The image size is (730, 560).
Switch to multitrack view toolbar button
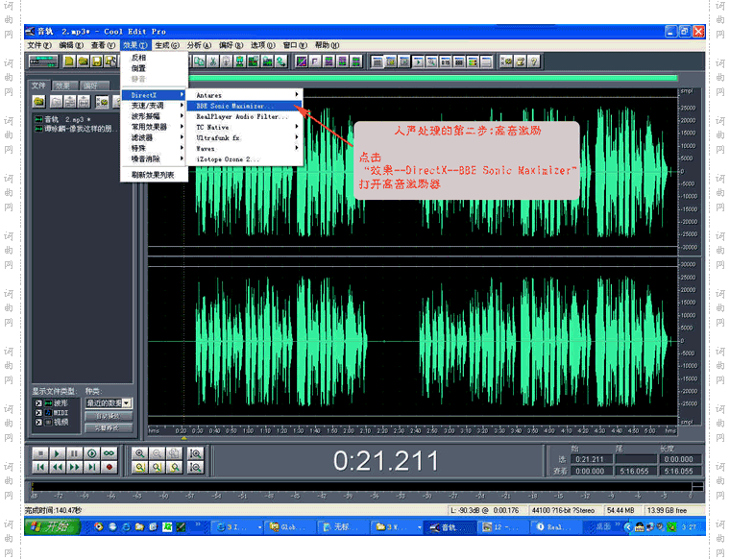coord(43,61)
